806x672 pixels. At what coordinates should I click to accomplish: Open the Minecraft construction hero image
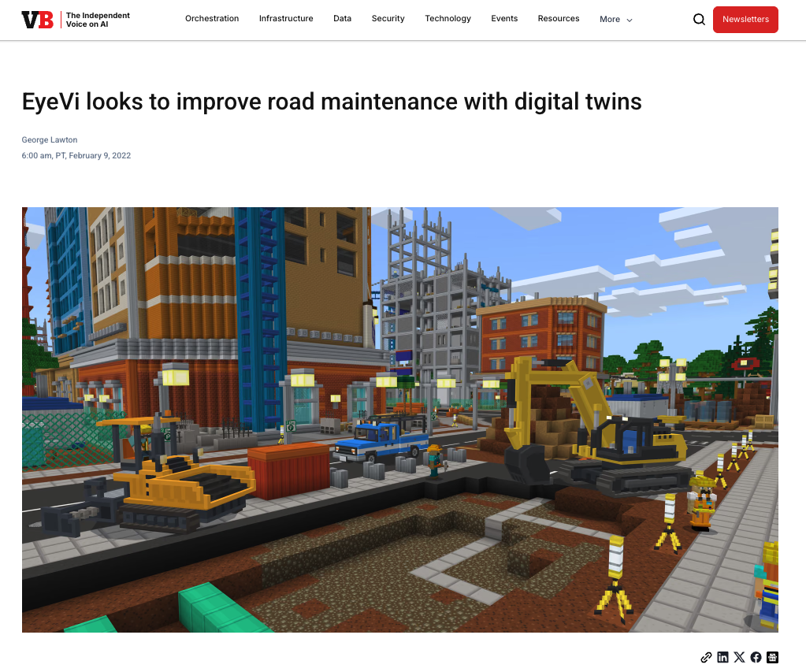400,420
